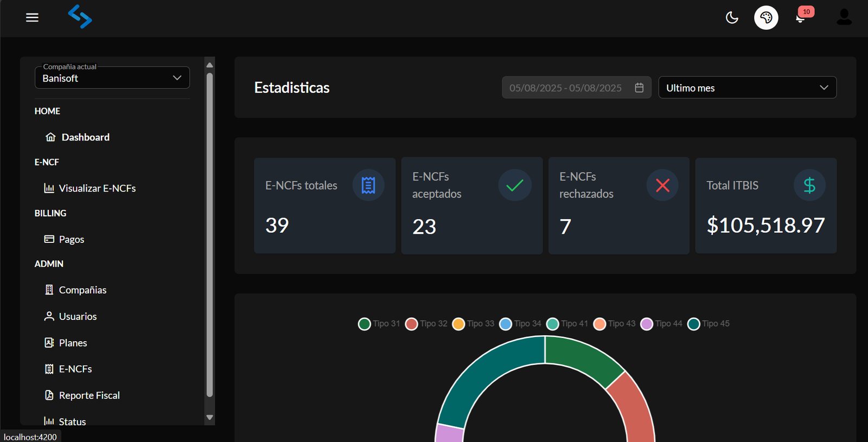Viewport: 868px width, 442px height.
Task: Click the aceptados value 23
Action: click(x=424, y=227)
